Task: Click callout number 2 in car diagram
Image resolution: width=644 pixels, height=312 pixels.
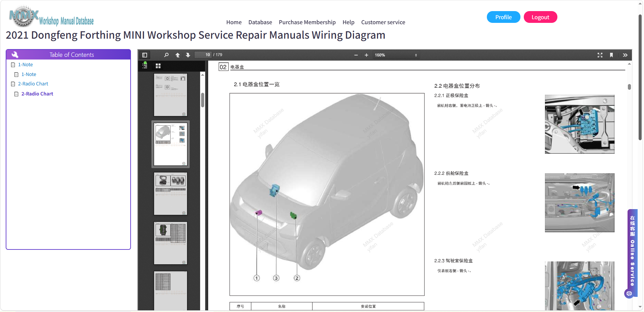Action: pyautogui.click(x=297, y=278)
